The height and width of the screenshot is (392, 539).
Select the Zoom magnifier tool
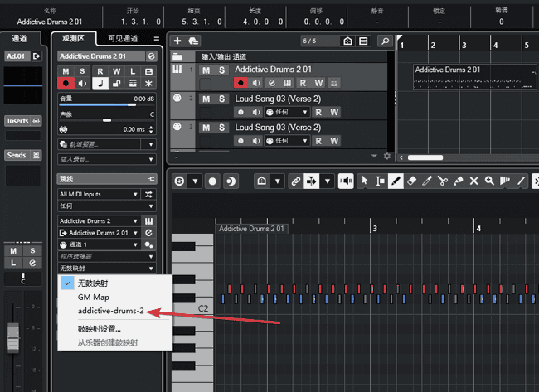(x=489, y=181)
